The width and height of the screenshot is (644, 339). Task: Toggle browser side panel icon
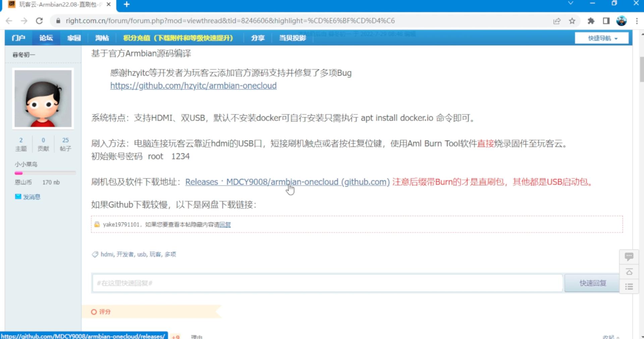tap(606, 21)
